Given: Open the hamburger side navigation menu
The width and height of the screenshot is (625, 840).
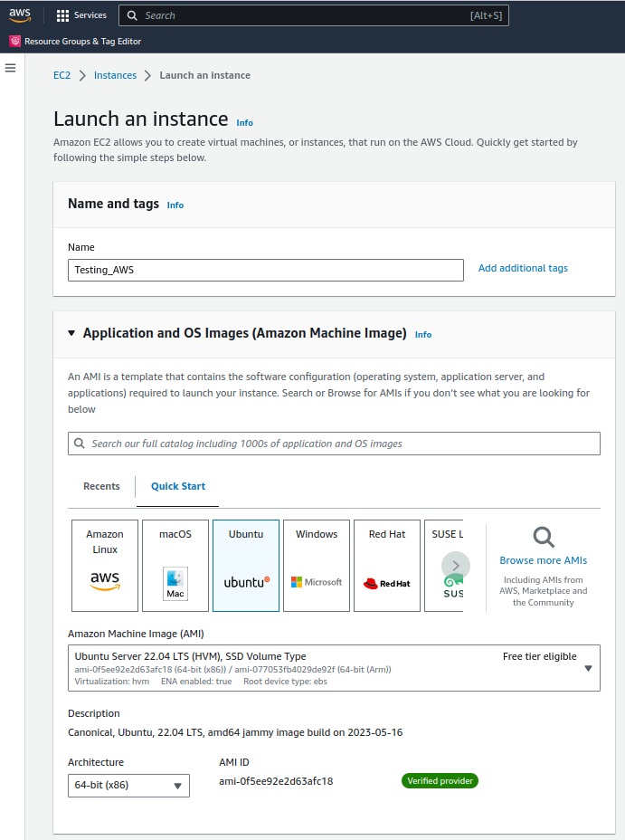Looking at the screenshot, I should point(10,68).
